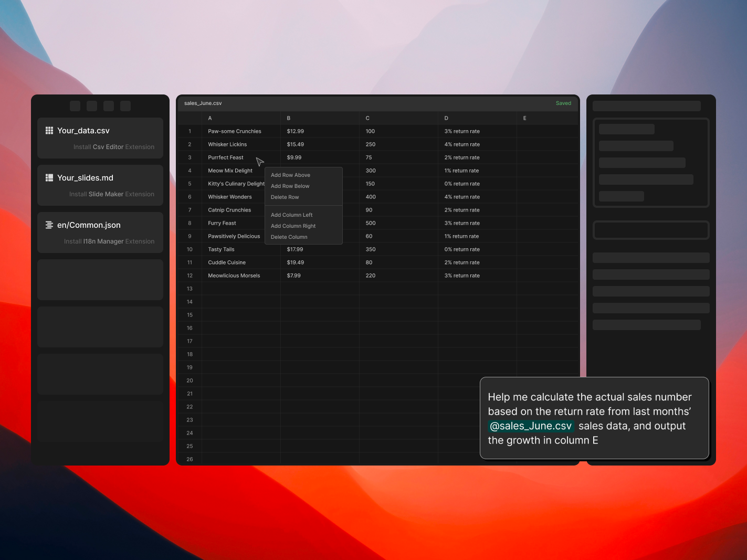Click the empty input box in right panel
Screen dimensions: 747x560
click(651, 230)
